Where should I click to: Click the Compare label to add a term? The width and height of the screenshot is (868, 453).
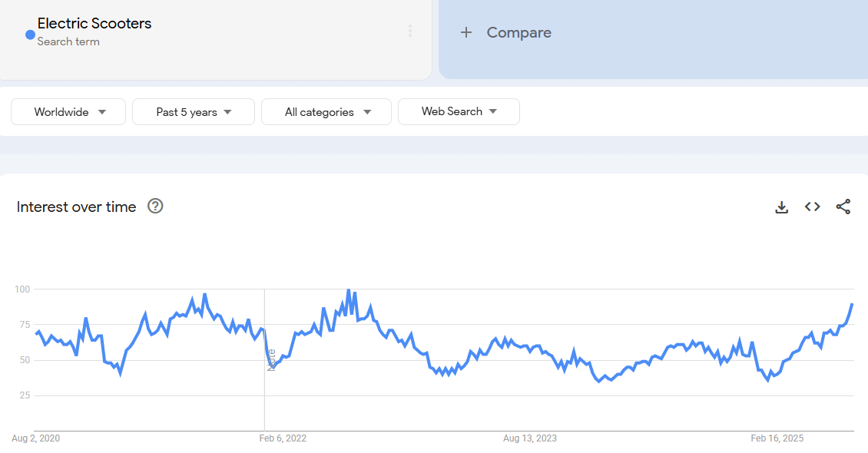click(x=518, y=32)
